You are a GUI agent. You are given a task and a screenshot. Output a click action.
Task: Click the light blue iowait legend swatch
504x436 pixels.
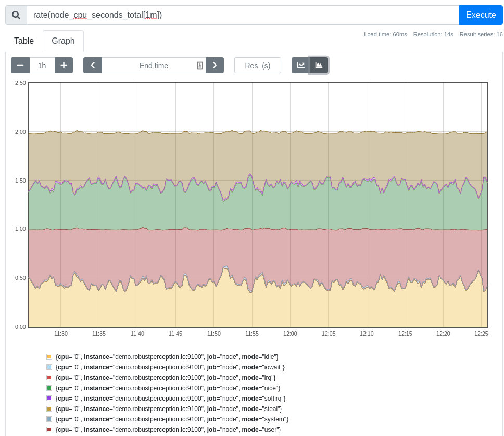(49, 367)
